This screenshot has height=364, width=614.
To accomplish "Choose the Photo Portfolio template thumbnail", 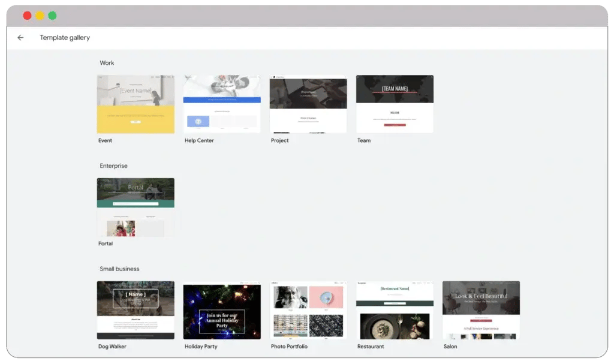I will point(308,310).
